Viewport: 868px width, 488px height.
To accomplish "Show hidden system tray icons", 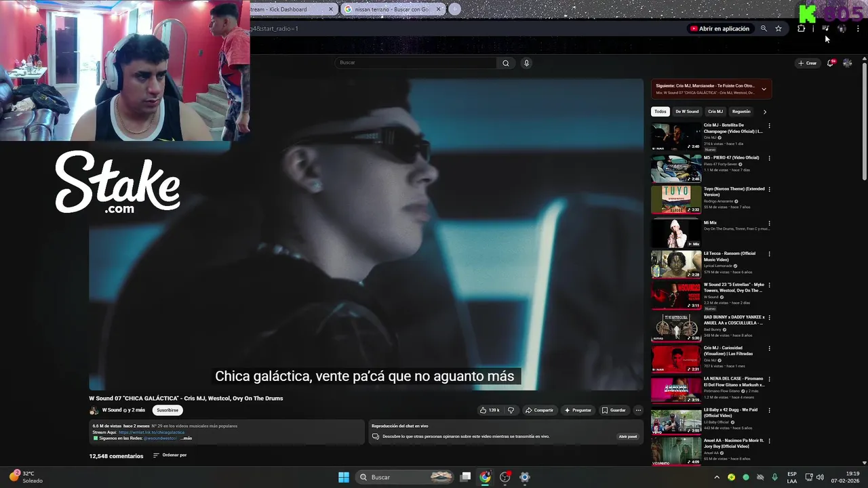I will coord(717,477).
